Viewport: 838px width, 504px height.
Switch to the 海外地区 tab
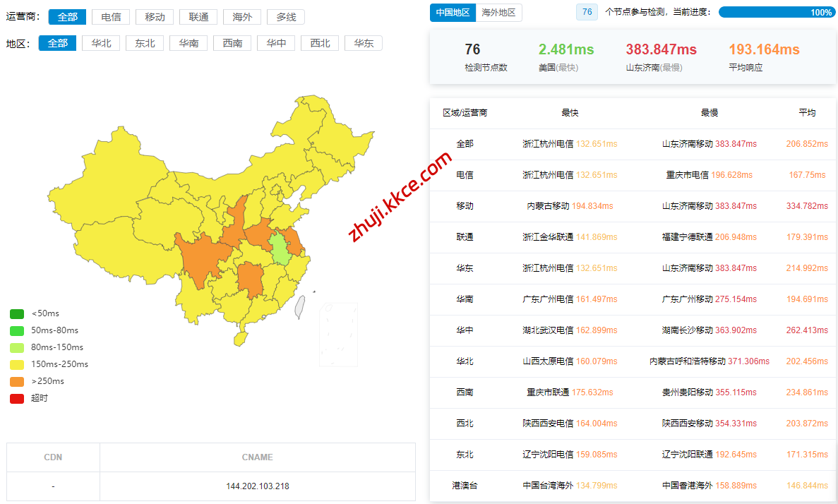[498, 12]
